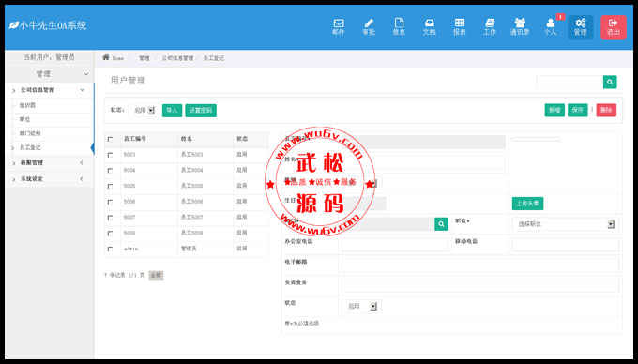Open the 邮件 mail icon
The width and height of the screenshot is (638, 364).
point(339,27)
